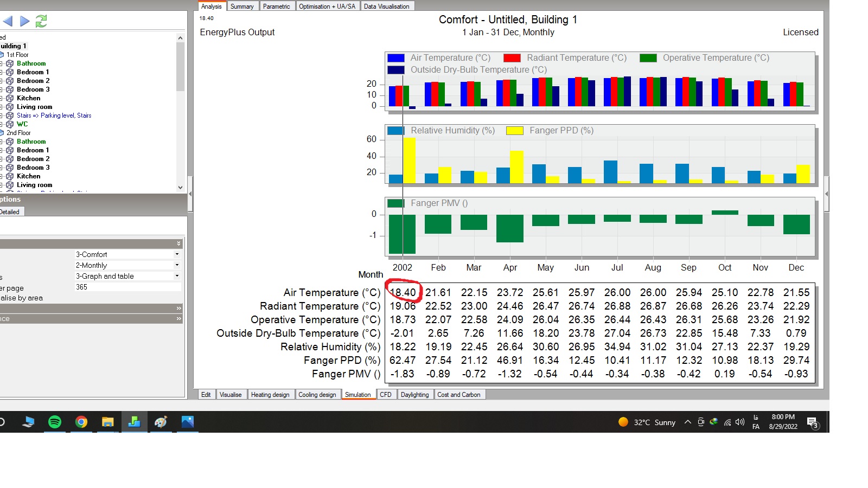Collapse the display options section header chevron
Image resolution: width=868 pixels, height=488 pixels.
tap(178, 244)
